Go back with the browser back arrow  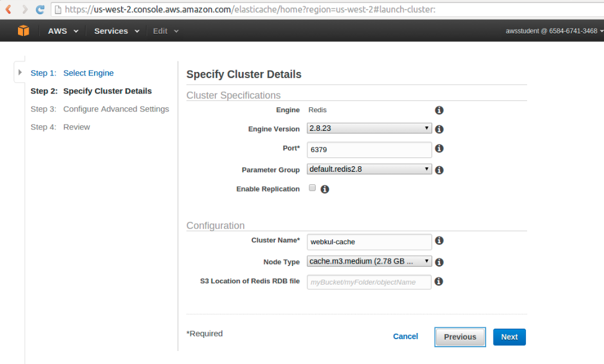8,9
